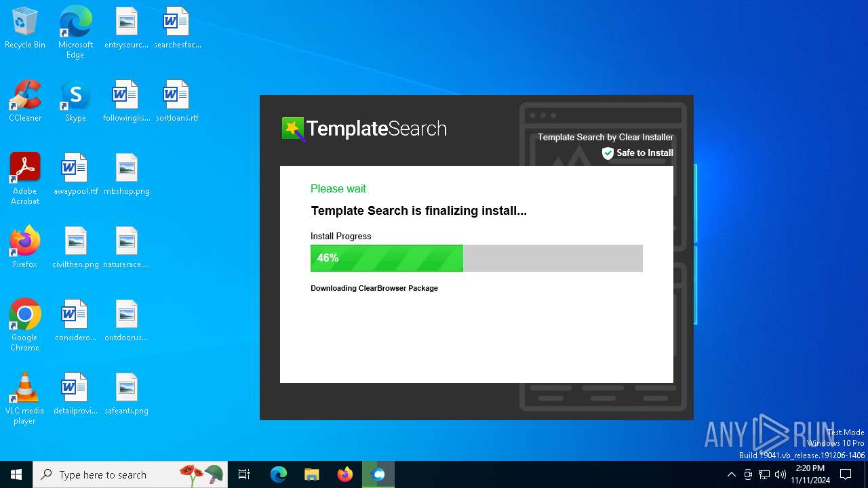This screenshot has width=868, height=488.
Task: Select the Skype desktop shortcut
Action: (75, 102)
